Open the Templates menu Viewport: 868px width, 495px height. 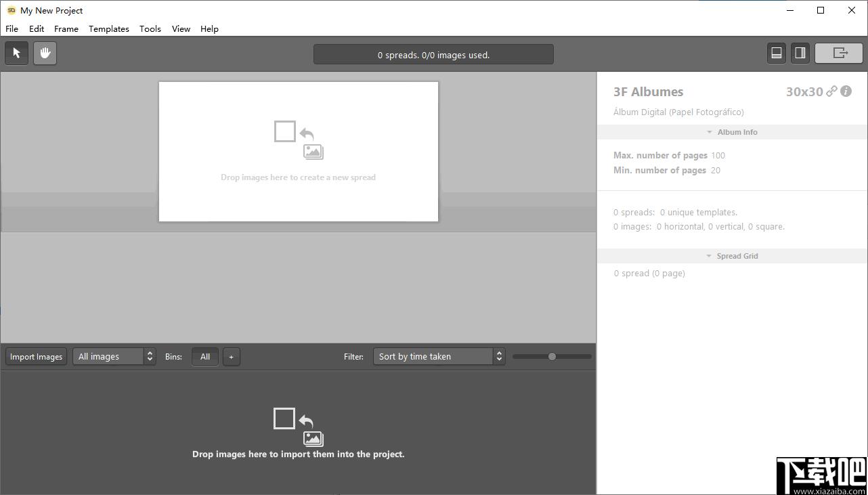[x=109, y=28]
